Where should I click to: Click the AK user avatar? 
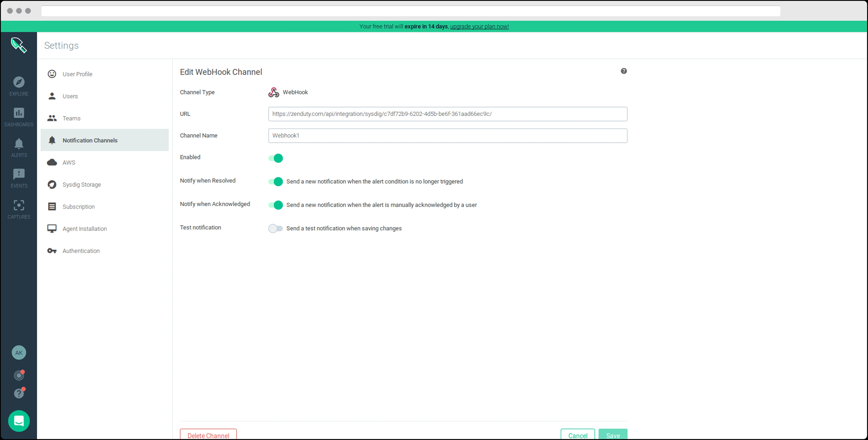pos(19,353)
